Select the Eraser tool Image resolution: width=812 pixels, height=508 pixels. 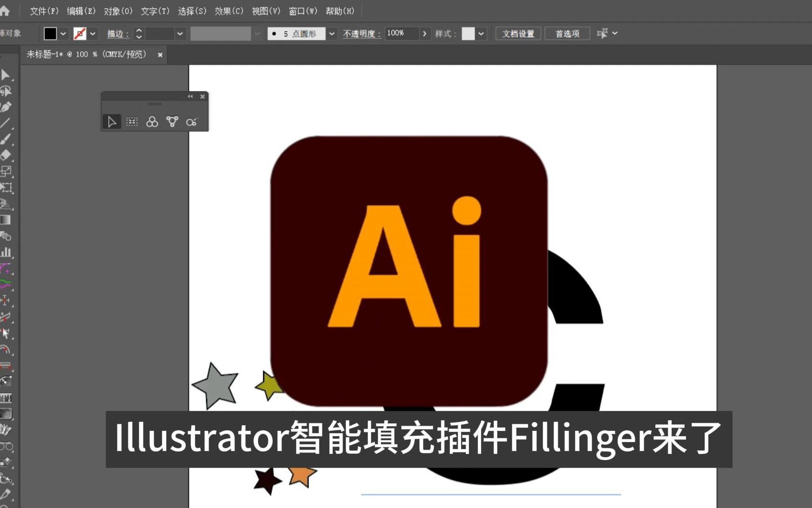[7, 155]
